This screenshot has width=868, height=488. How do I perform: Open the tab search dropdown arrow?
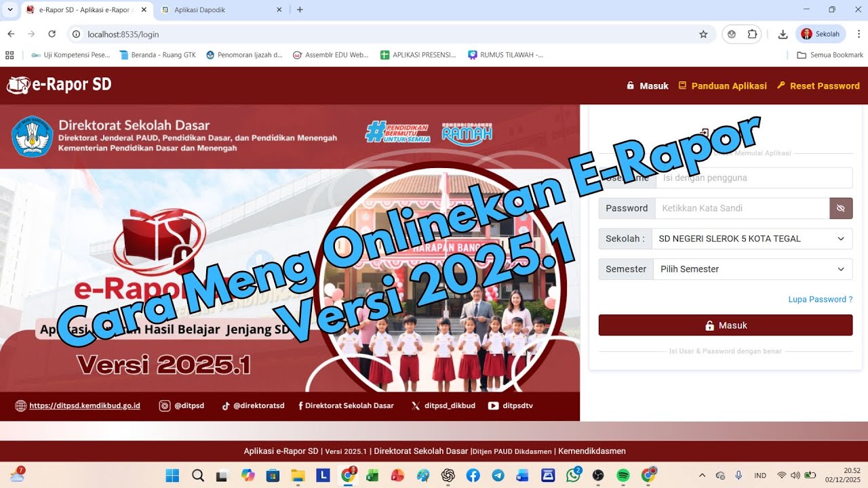tap(9, 9)
